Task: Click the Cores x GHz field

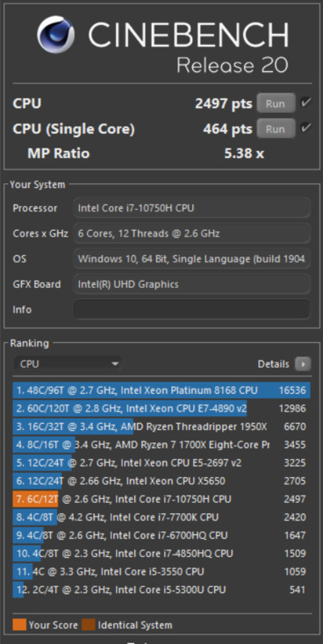Action: pos(191,233)
